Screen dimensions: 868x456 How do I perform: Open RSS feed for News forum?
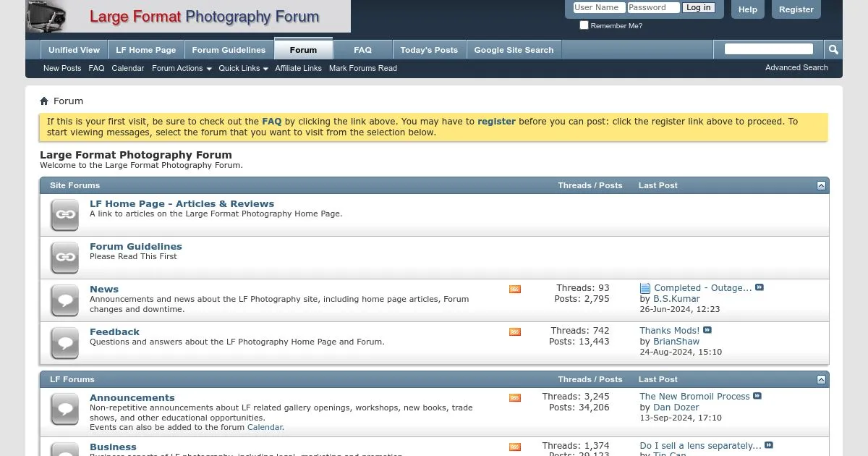point(515,290)
